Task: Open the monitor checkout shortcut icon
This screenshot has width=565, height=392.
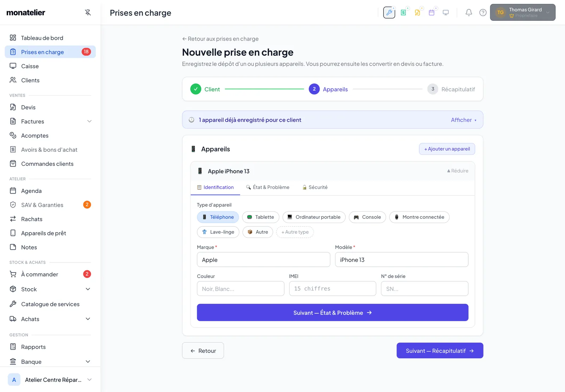Action: (446, 13)
